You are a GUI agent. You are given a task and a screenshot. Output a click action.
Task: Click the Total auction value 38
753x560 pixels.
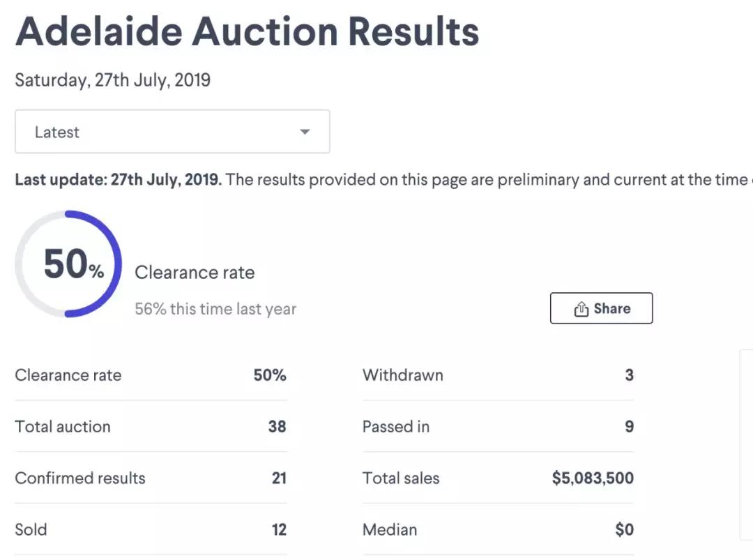277,427
